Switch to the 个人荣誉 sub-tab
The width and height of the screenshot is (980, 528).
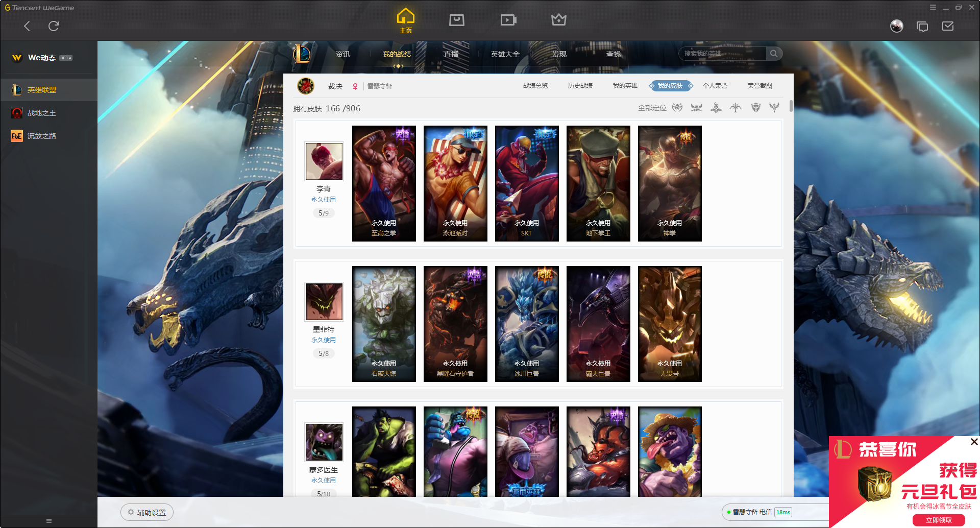click(715, 86)
